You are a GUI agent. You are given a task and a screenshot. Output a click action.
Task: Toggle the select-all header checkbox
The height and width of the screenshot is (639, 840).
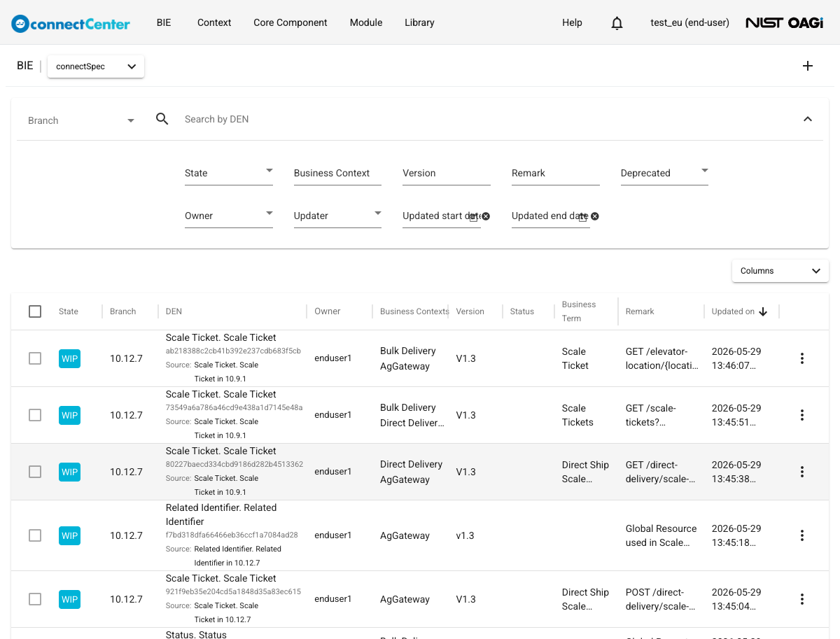[35, 311]
